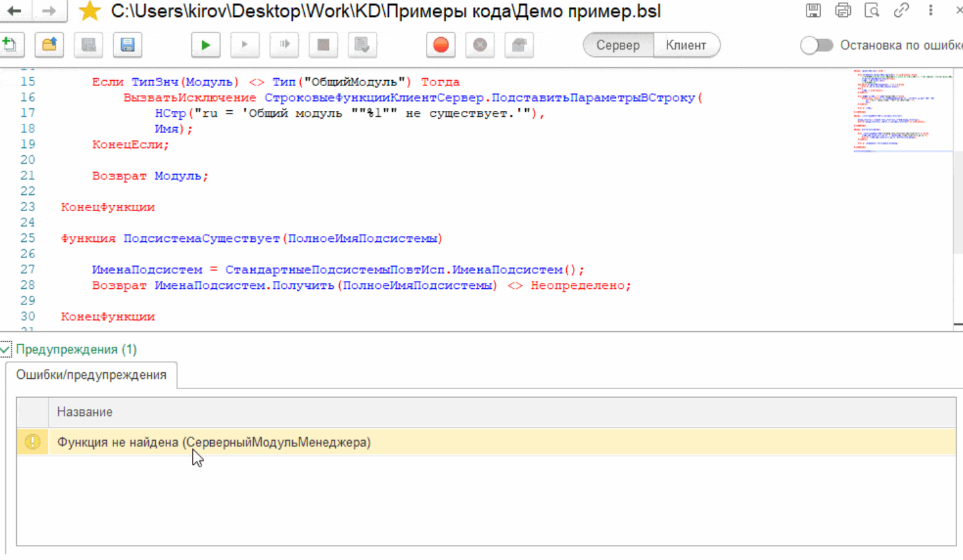Open a file with the folder icon

pos(49,45)
